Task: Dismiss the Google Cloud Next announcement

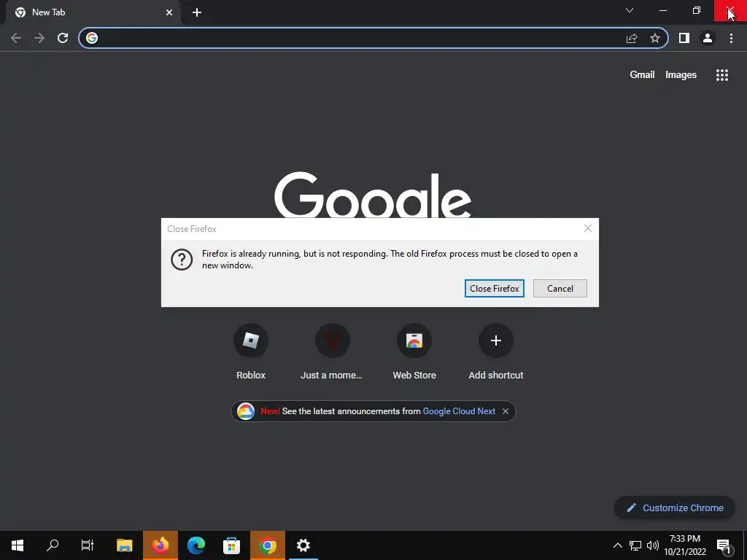Action: pos(506,411)
